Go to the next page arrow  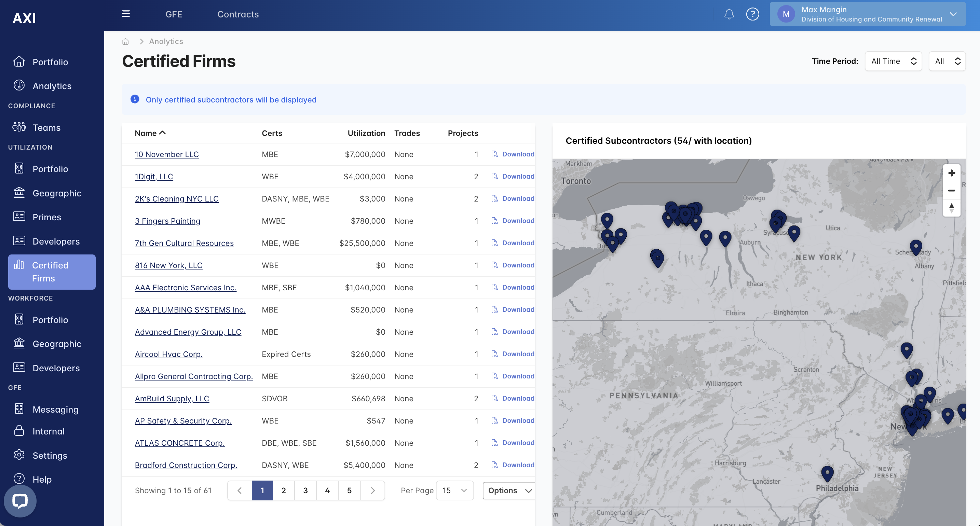[x=372, y=490]
